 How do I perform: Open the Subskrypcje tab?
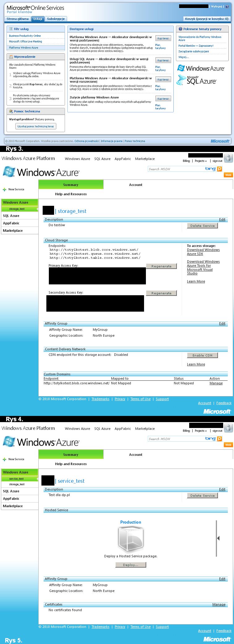click(x=56, y=19)
